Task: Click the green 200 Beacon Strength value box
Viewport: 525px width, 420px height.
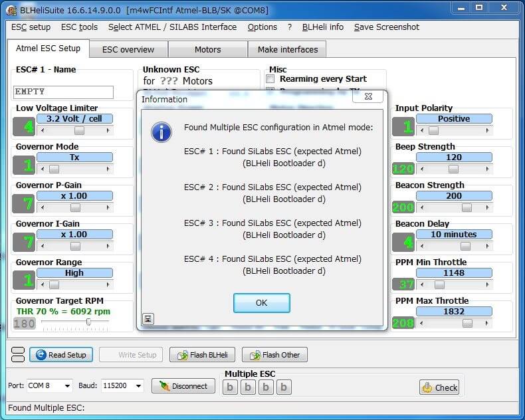Action: [x=403, y=207]
